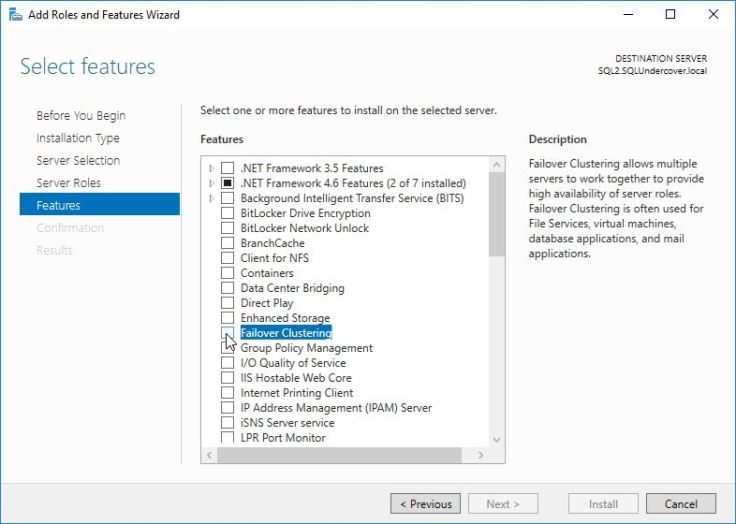Enable BitLocker Drive Encryption feature checkbox
The height and width of the screenshot is (524, 736).
(x=227, y=213)
